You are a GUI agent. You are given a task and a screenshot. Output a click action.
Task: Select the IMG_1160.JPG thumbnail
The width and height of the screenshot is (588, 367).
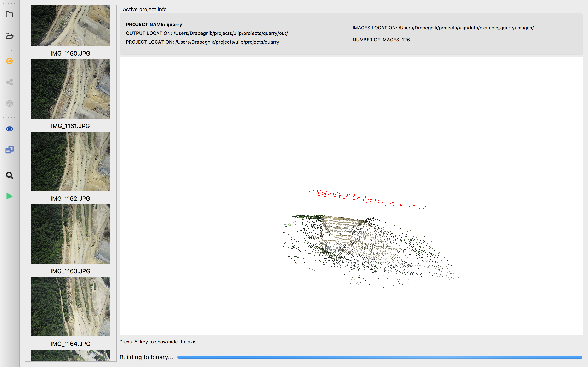[70, 25]
